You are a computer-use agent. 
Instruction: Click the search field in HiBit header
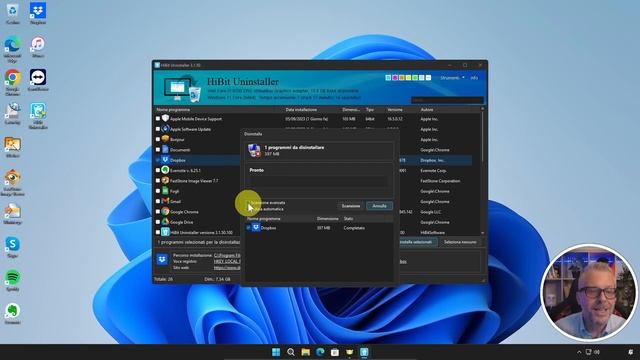point(447,100)
